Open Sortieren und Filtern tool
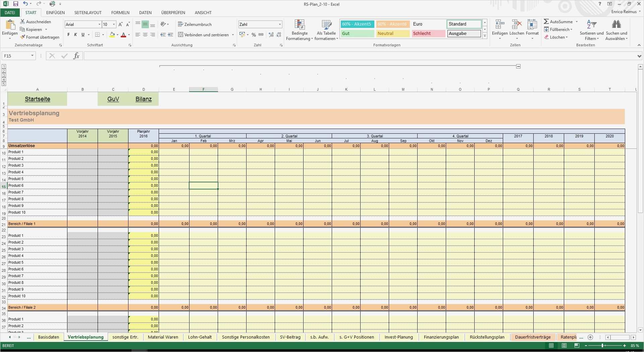 (x=591, y=25)
